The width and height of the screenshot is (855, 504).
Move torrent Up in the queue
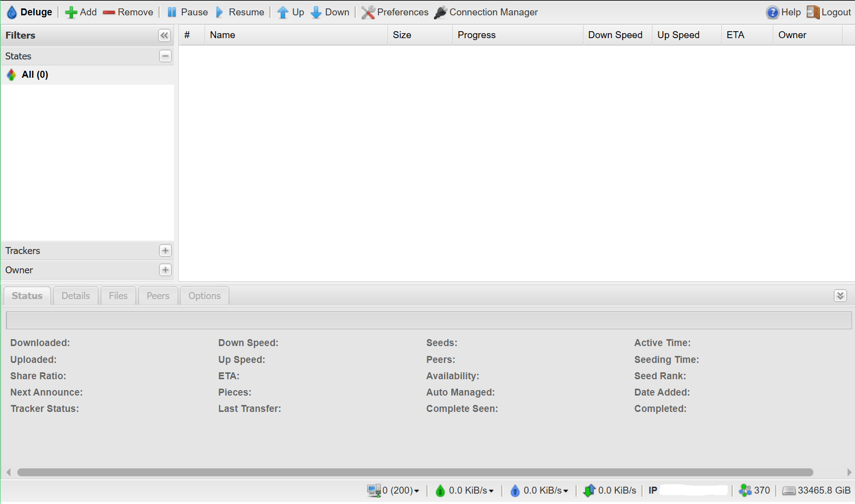click(x=282, y=12)
